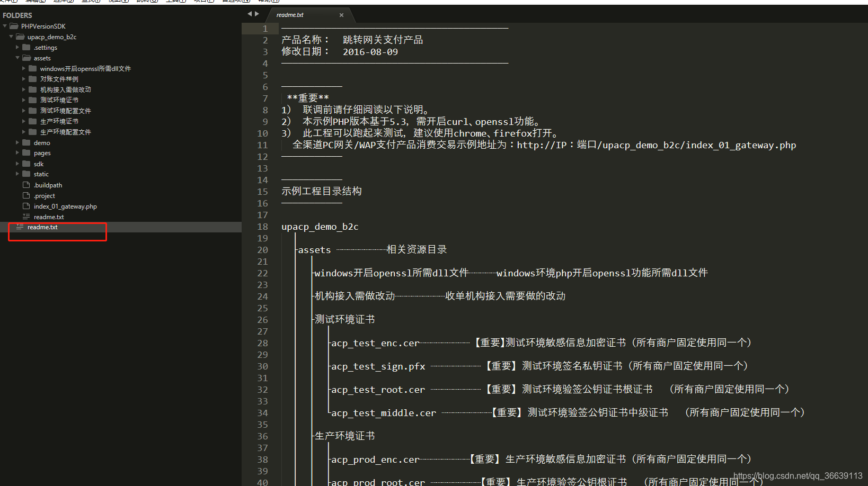This screenshot has width=868, height=486.
Task: Click the file icon next to .project
Action: point(25,195)
